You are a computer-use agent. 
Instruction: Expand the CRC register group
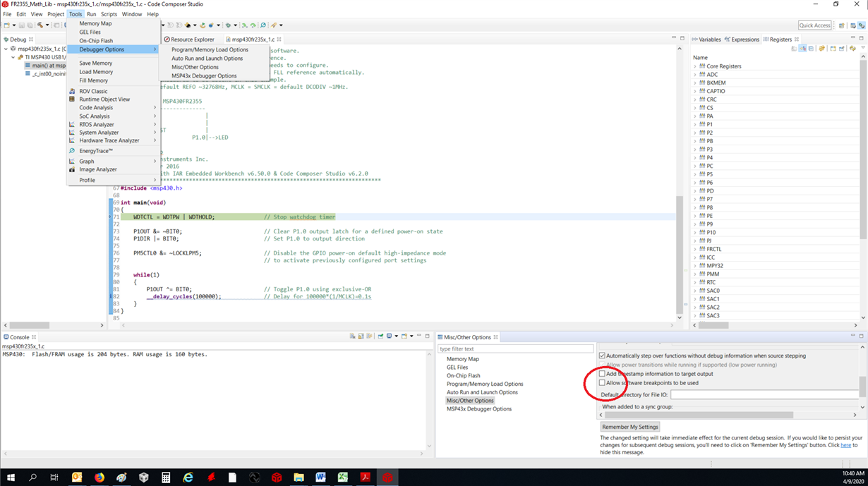click(695, 99)
